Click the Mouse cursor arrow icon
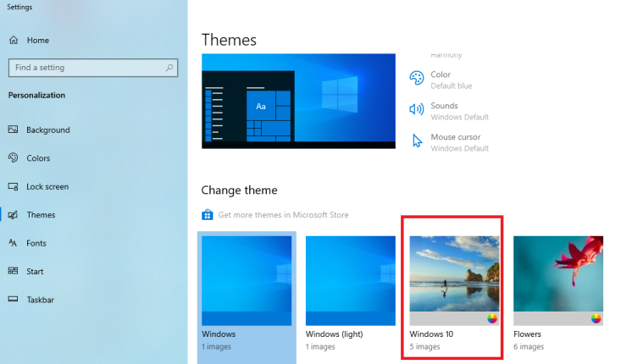 pyautogui.click(x=417, y=141)
